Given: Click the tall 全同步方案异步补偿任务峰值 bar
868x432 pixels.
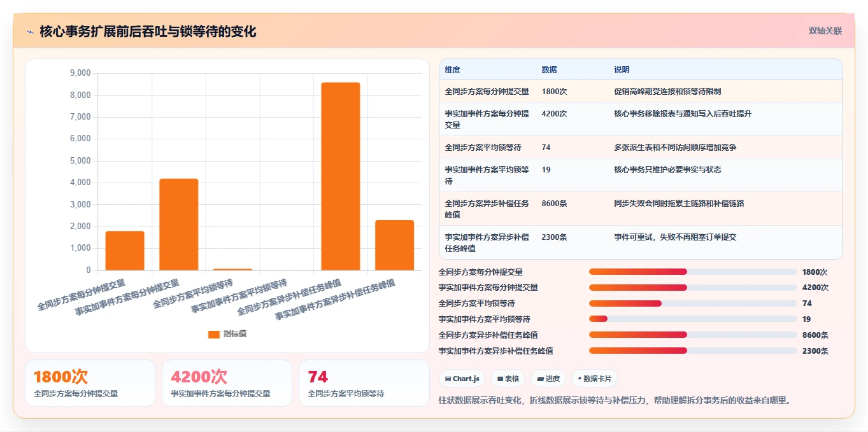Looking at the screenshot, I should pos(341,176).
